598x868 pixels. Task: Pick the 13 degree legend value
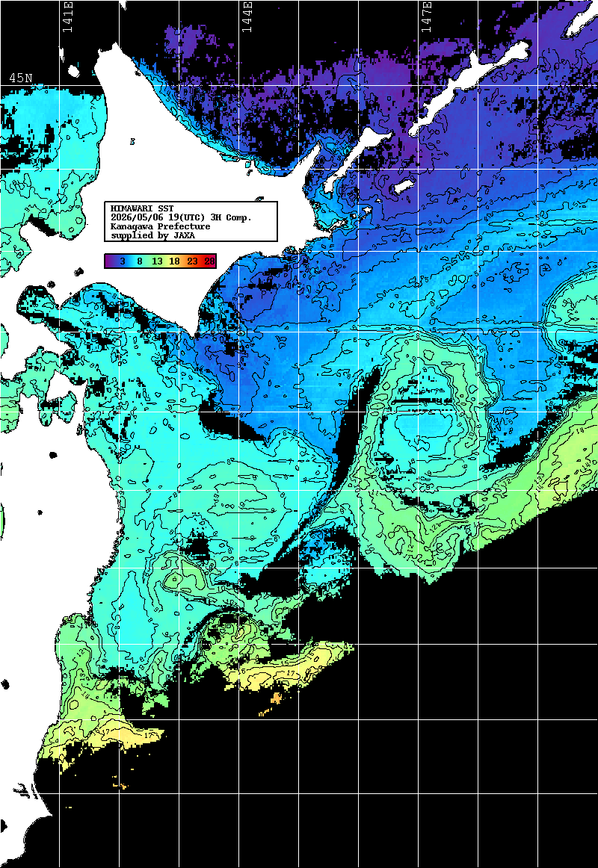pos(157,261)
